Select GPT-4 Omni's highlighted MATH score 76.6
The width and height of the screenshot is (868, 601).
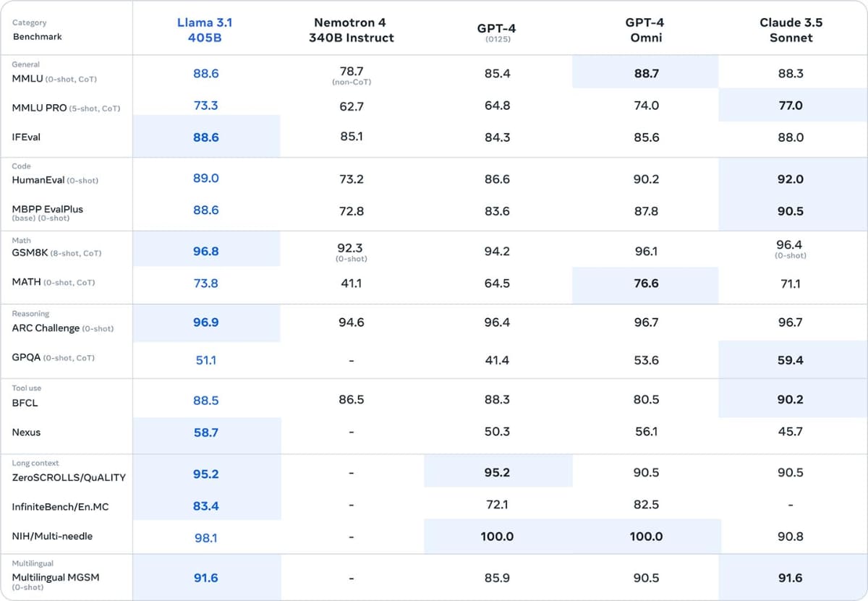(646, 284)
